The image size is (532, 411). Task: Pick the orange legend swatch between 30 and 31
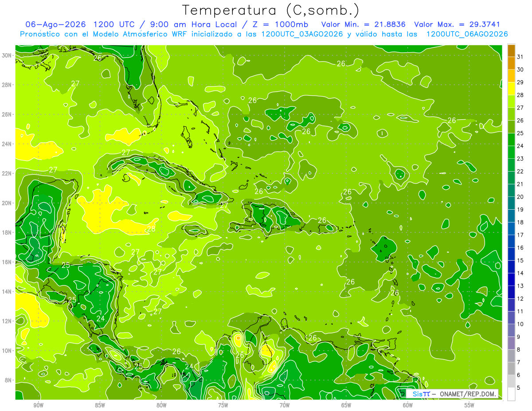tap(511, 63)
